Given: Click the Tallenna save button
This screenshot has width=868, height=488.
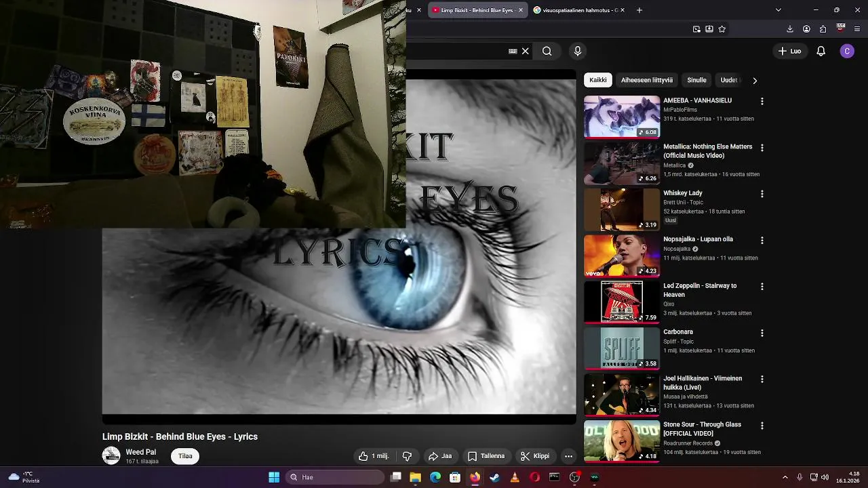Looking at the screenshot, I should tap(486, 456).
